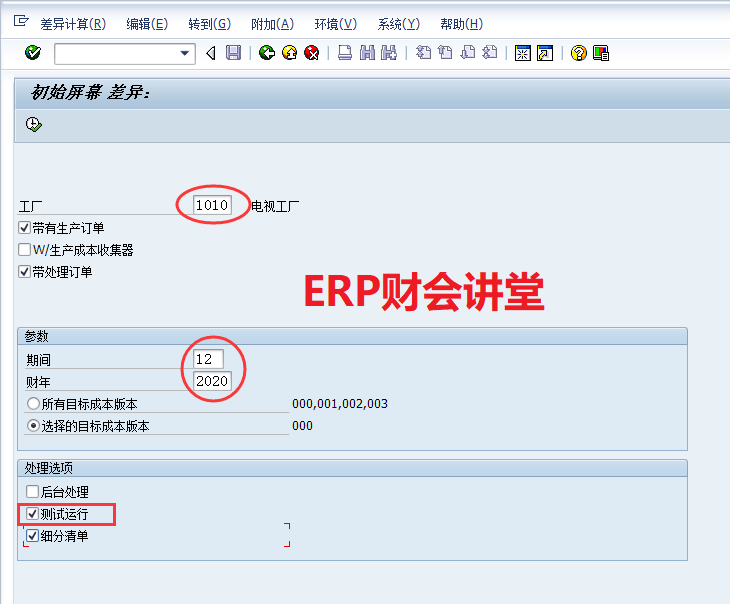
Task: Click the Save diskette icon
Action: [233, 53]
